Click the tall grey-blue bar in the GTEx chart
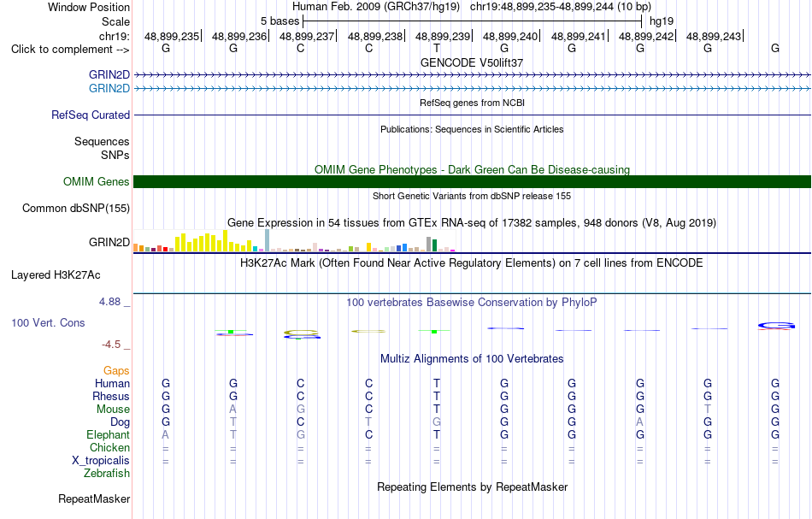 point(268,240)
